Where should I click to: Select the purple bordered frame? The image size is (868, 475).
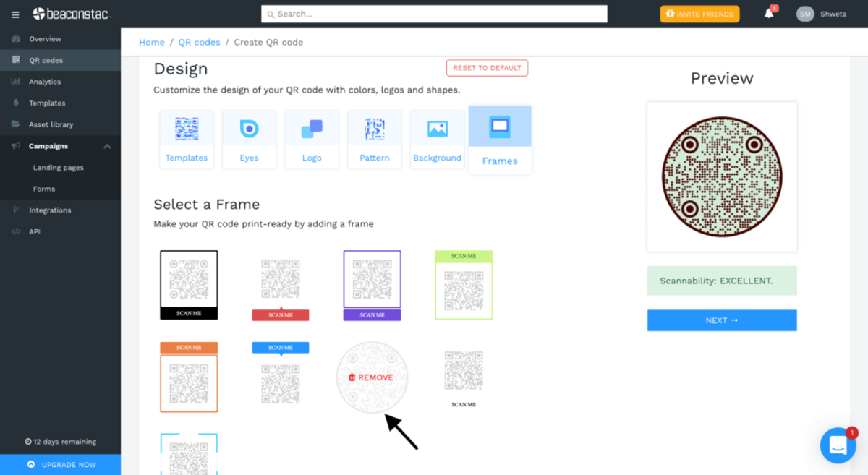pos(372,285)
